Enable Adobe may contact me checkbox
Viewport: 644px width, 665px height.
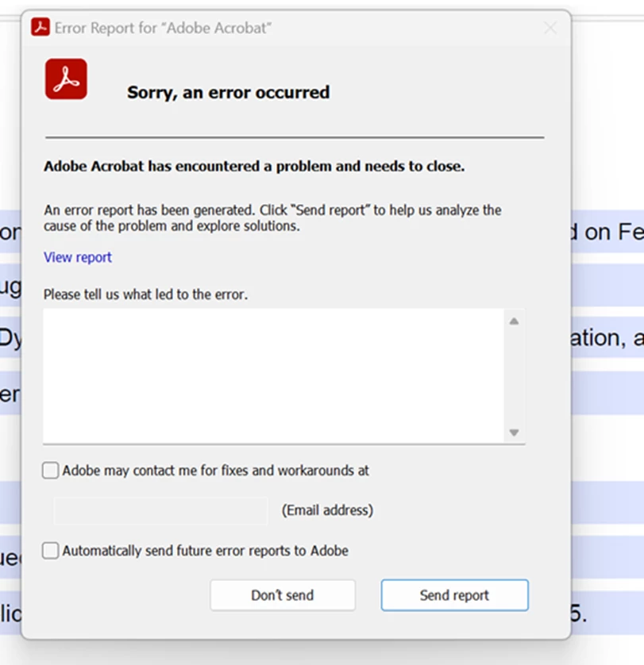coord(50,471)
